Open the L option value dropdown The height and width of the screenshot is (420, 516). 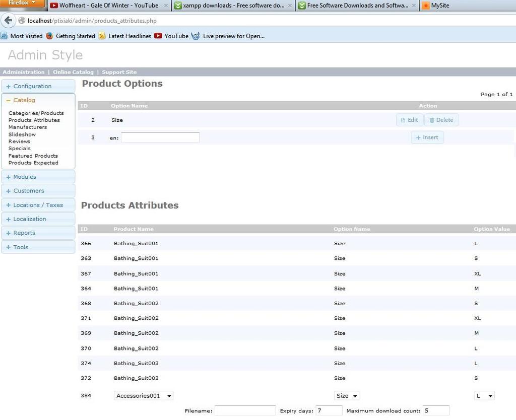[484, 396]
